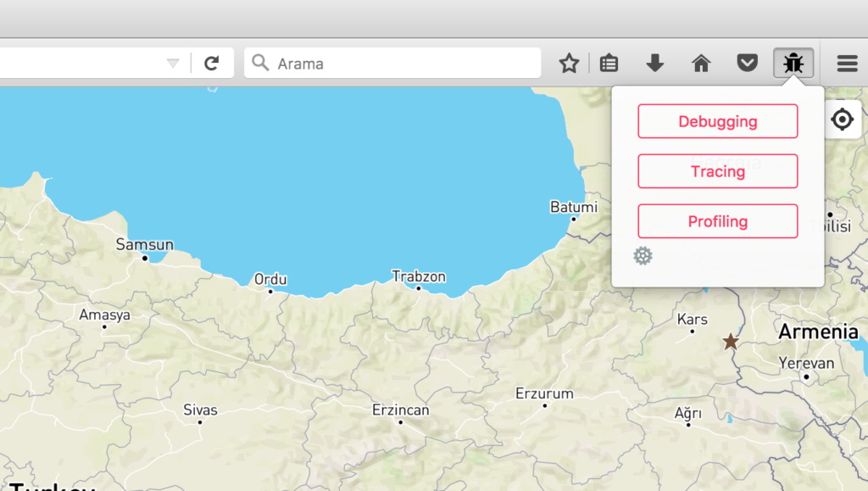Viewport: 868px width, 491px height.
Task: Click the Batumi city label
Action: coord(574,207)
